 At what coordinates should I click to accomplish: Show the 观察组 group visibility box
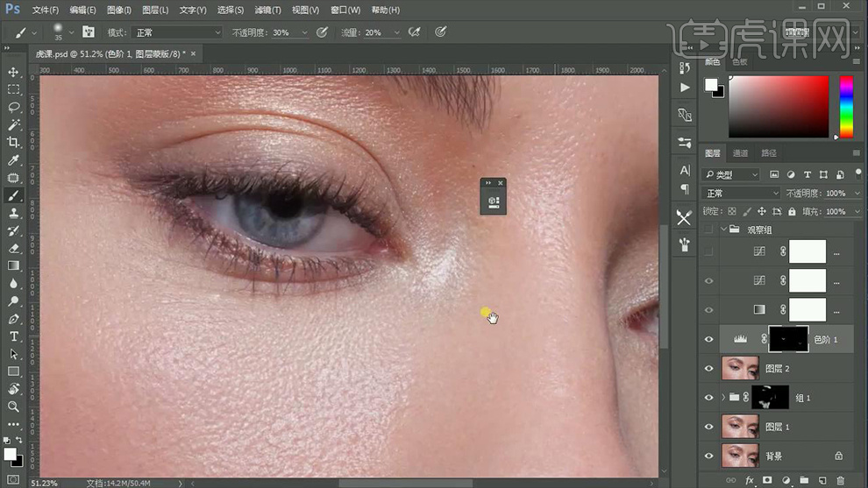click(x=708, y=230)
